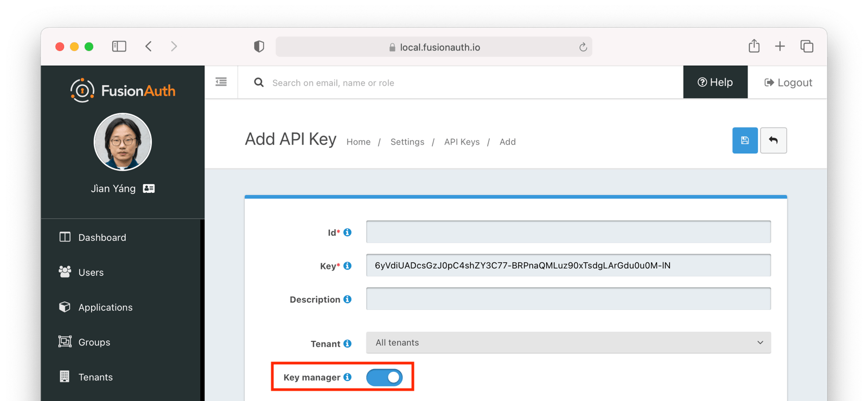Focus the Description input field
Screen dimensions: 868x401
(x=569, y=299)
